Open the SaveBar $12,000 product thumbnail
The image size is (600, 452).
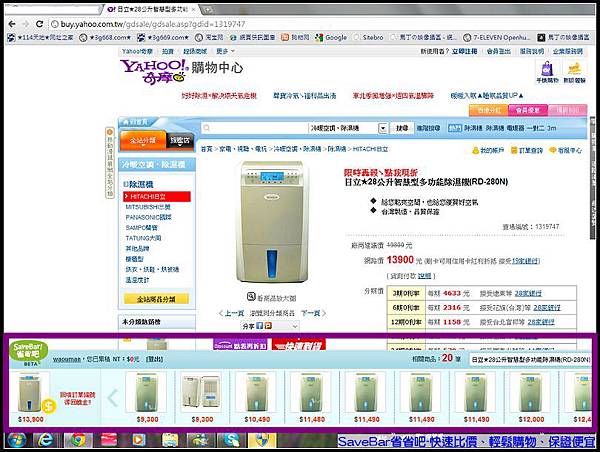click(x=531, y=392)
